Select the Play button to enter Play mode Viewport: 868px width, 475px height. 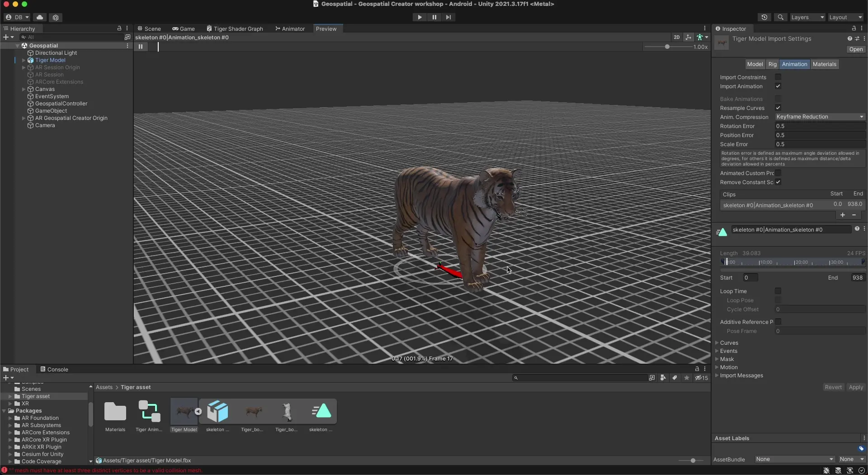click(x=420, y=17)
